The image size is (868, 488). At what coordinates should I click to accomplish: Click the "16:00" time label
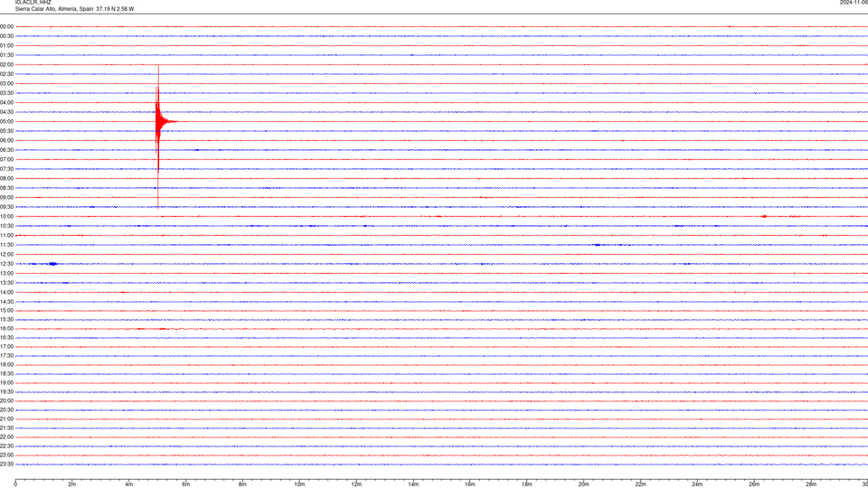pyautogui.click(x=7, y=329)
